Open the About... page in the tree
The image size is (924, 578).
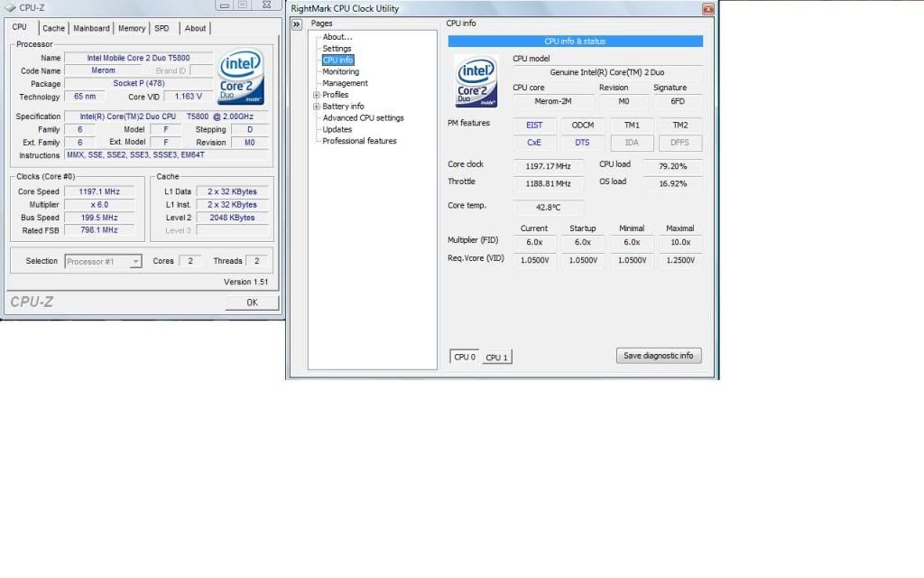click(x=337, y=37)
